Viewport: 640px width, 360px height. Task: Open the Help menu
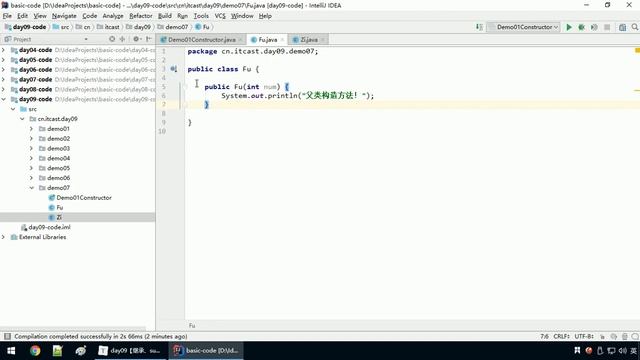[265, 16]
